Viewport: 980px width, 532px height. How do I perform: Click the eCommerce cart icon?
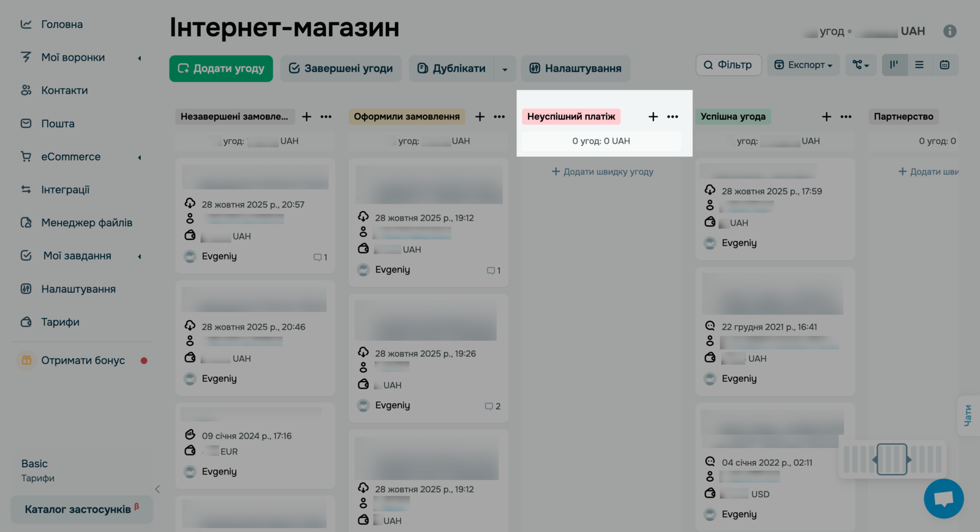(x=26, y=157)
